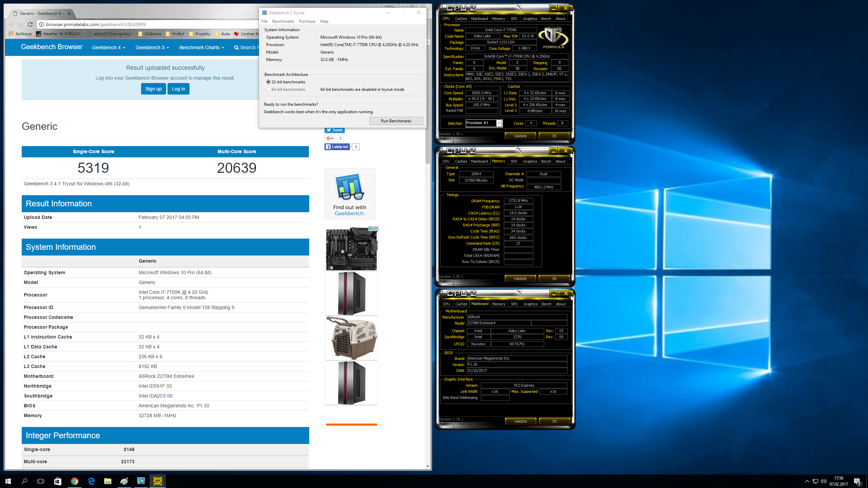Switch to SPD tab in top CPU-Z

point(514,19)
